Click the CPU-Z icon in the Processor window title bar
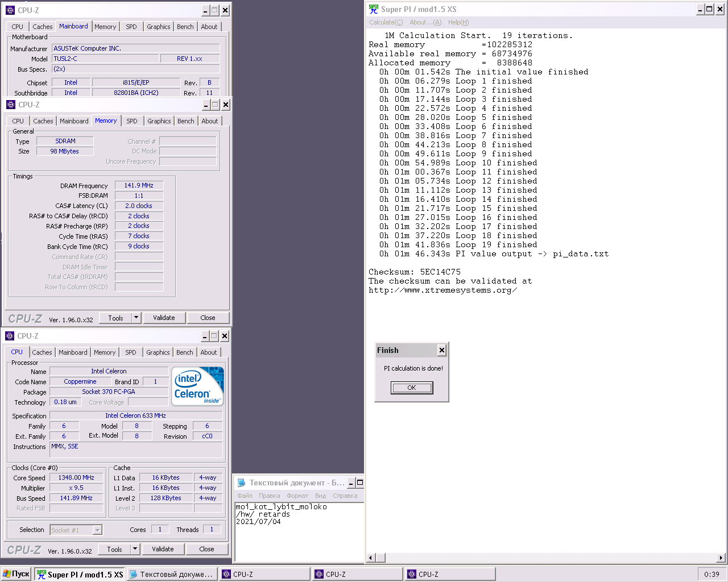This screenshot has height=582, width=728. [x=10, y=336]
